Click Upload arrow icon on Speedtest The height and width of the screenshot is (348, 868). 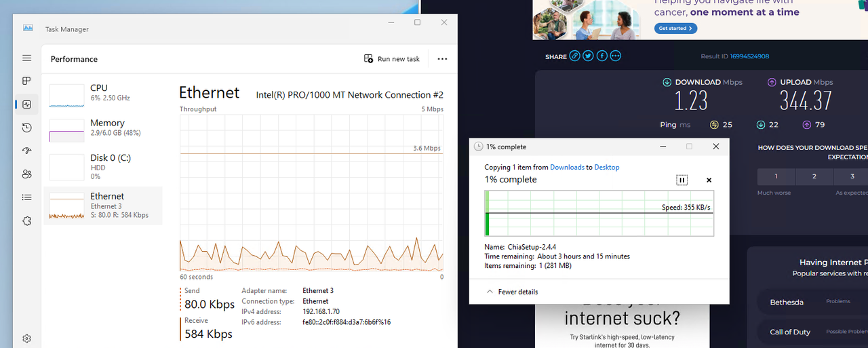(x=772, y=82)
